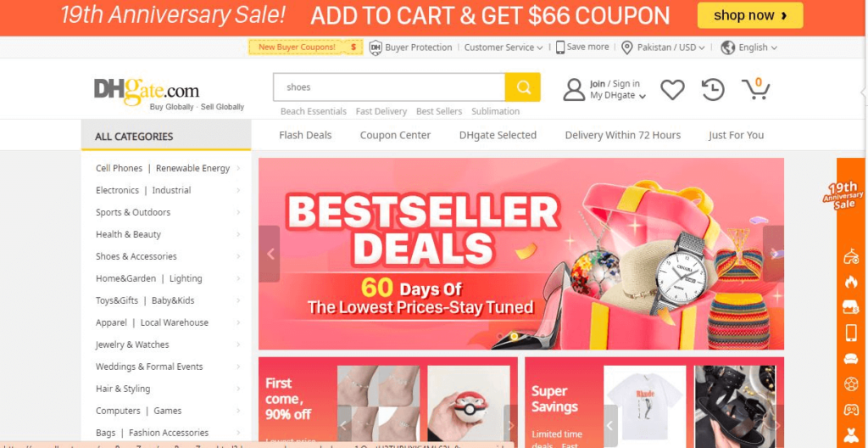Click the flame icon in orange sidebar
Screen dimensions: 868x448
(851, 282)
